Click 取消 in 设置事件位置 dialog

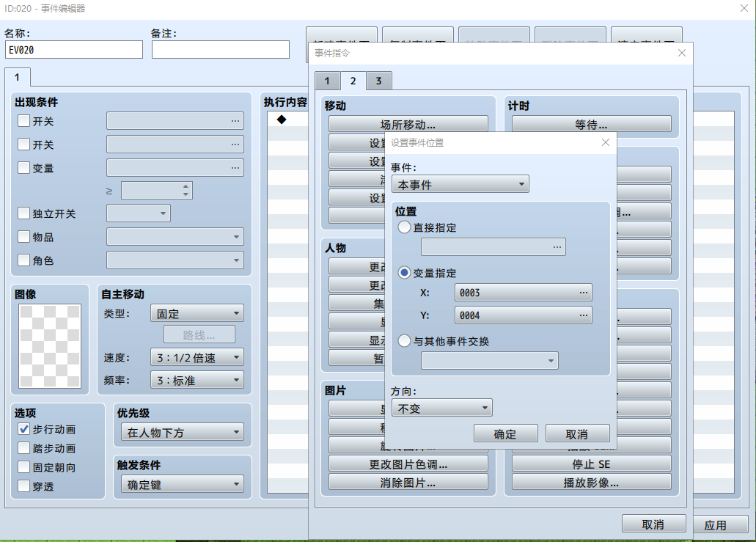(578, 433)
